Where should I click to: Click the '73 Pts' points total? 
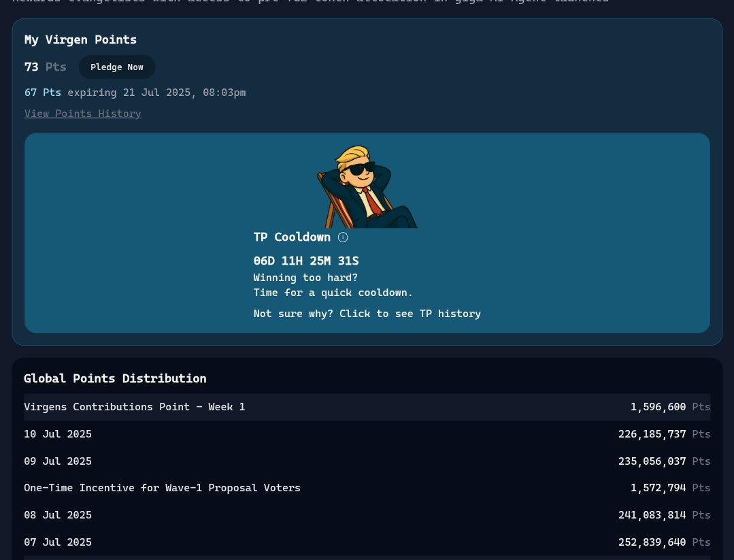(46, 67)
